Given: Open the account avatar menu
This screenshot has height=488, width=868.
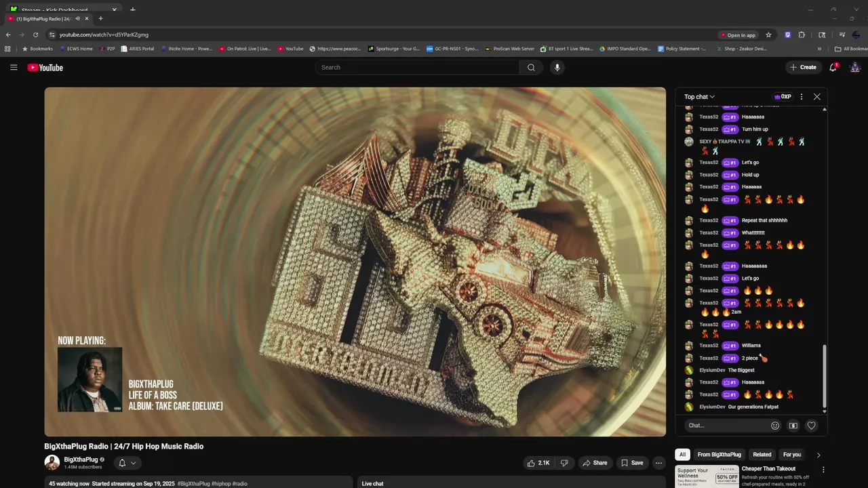Looking at the screenshot, I should tap(855, 67).
